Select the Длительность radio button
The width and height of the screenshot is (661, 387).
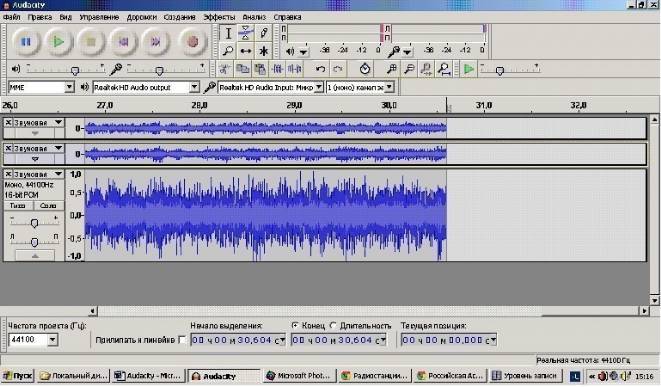point(333,325)
